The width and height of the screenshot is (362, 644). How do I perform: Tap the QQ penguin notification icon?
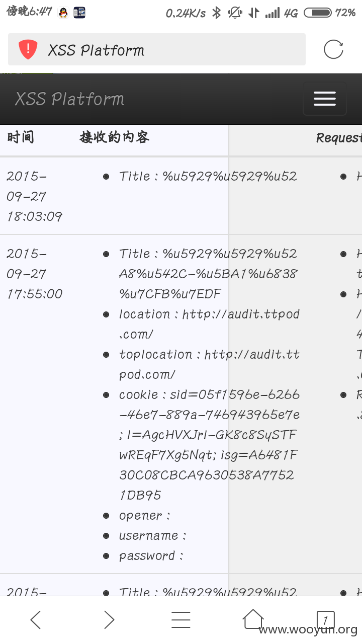[x=63, y=13]
